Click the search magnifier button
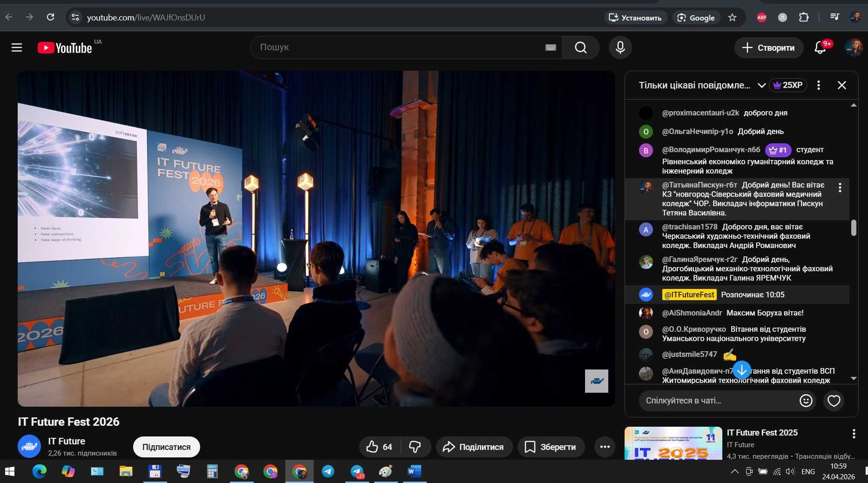This screenshot has width=868, height=483. 580,47
